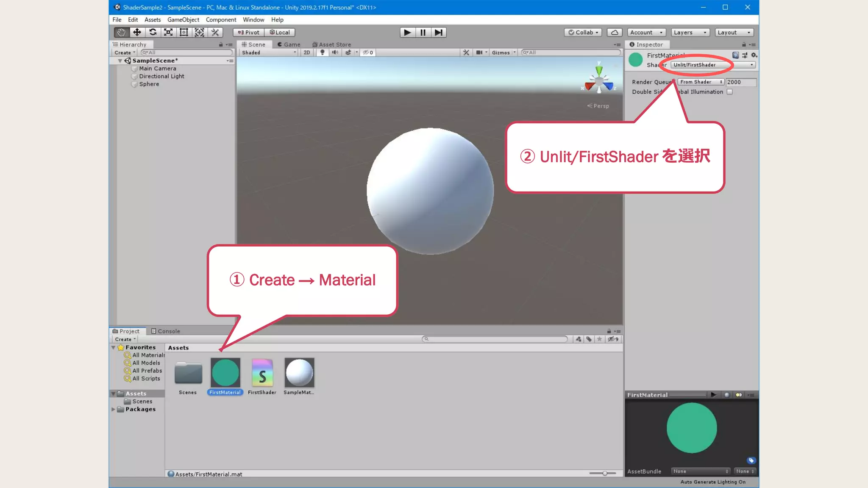Click Search by Type icon

click(x=579, y=339)
